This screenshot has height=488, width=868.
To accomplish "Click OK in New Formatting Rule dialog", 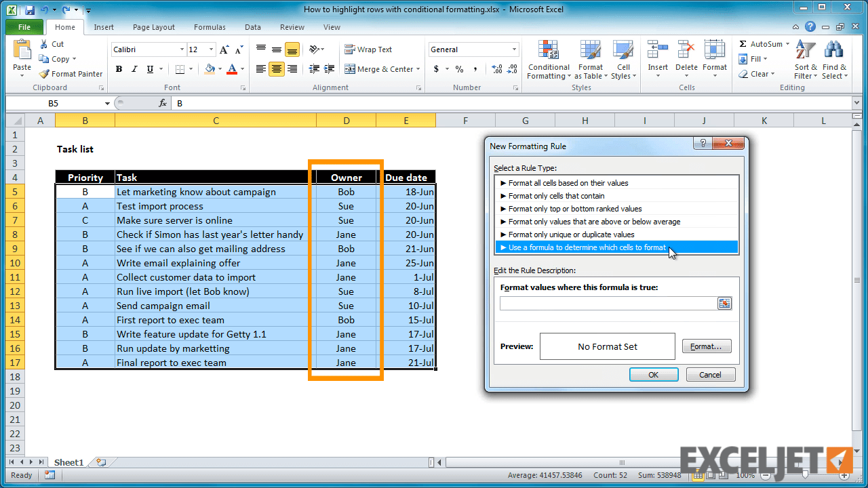I will point(653,374).
